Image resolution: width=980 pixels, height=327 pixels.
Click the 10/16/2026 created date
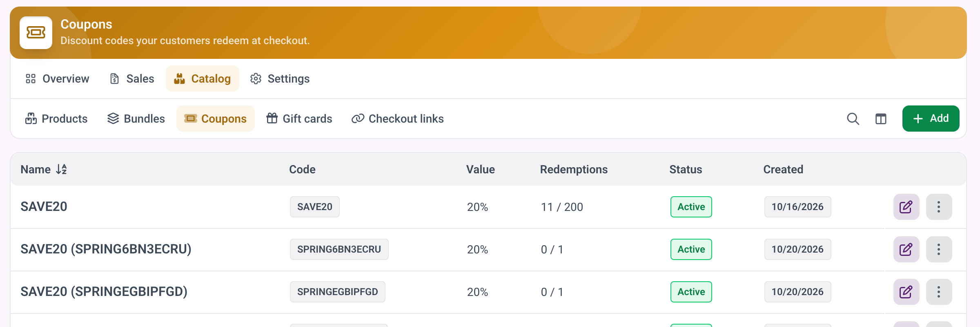[797, 207]
